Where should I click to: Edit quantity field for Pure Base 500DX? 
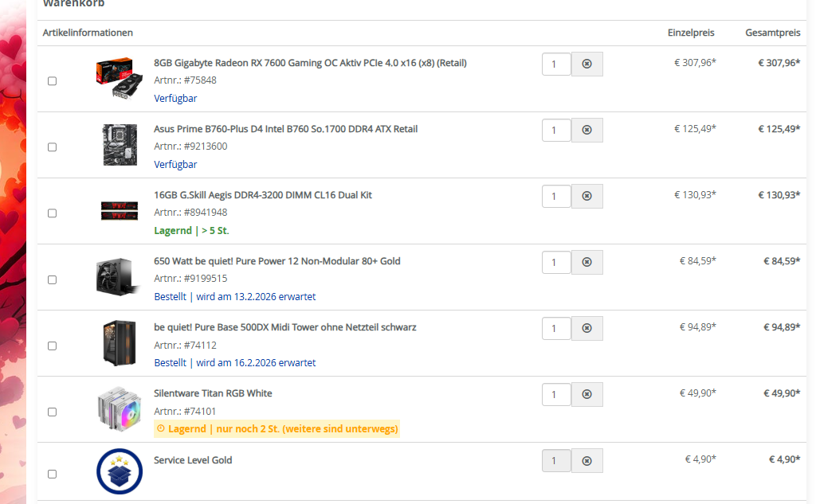556,328
